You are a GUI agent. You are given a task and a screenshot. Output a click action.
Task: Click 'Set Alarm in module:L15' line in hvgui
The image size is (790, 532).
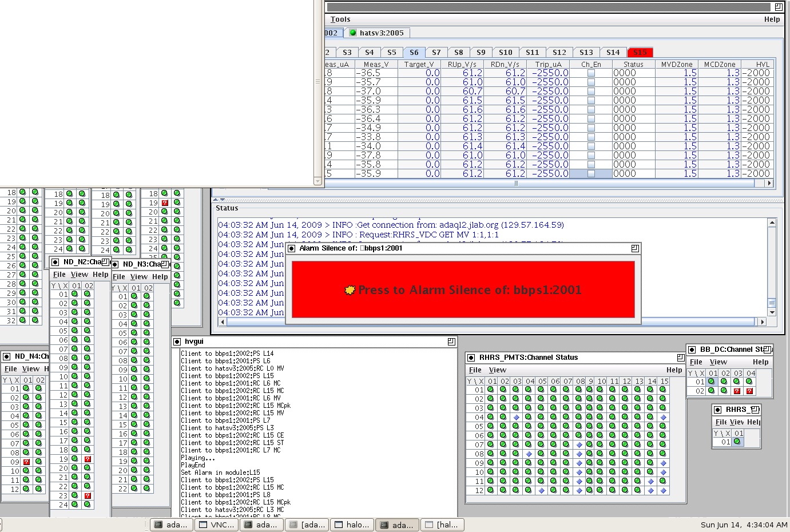point(220,473)
